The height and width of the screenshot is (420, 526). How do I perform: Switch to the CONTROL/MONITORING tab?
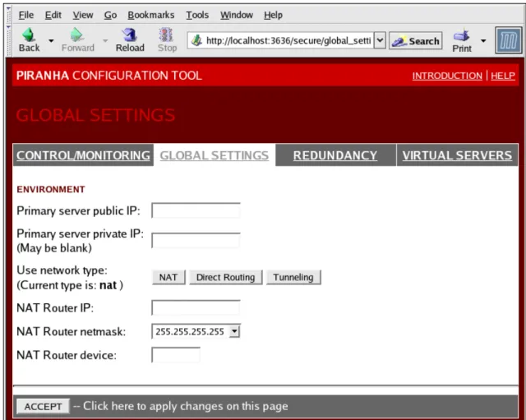tap(83, 155)
